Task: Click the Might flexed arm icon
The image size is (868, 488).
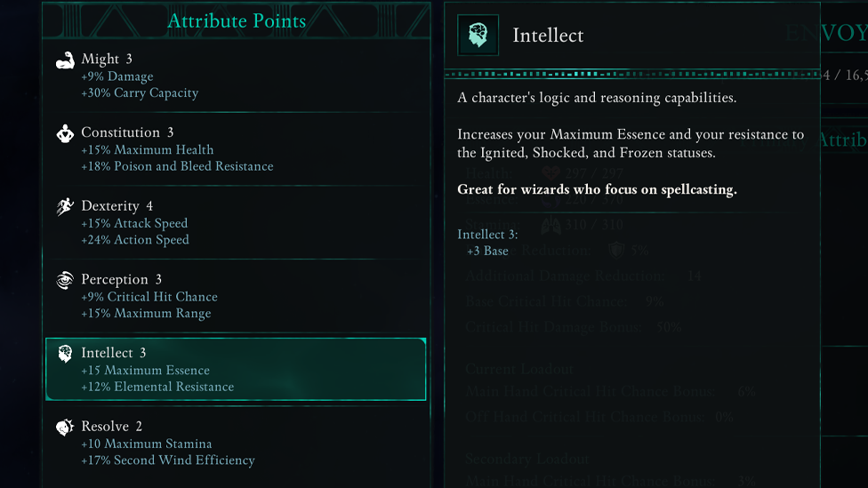Action: click(x=65, y=60)
